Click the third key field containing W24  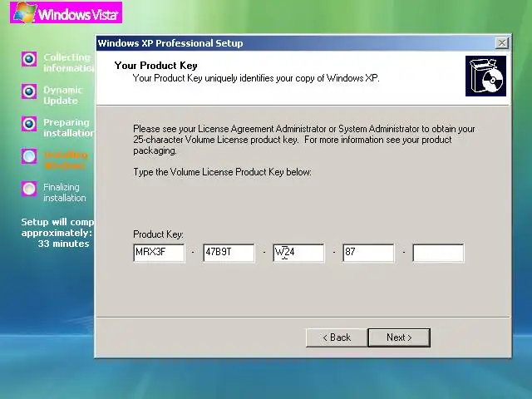coord(298,253)
